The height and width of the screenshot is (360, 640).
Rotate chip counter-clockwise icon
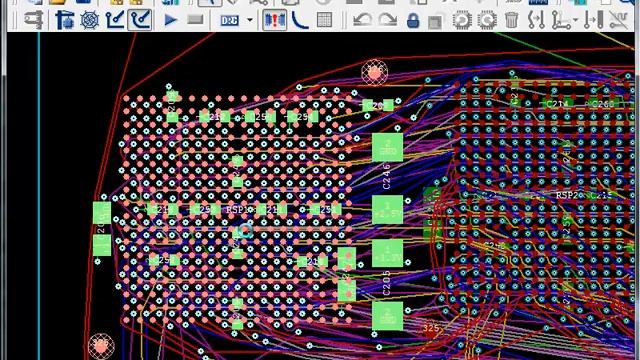pos(462,20)
